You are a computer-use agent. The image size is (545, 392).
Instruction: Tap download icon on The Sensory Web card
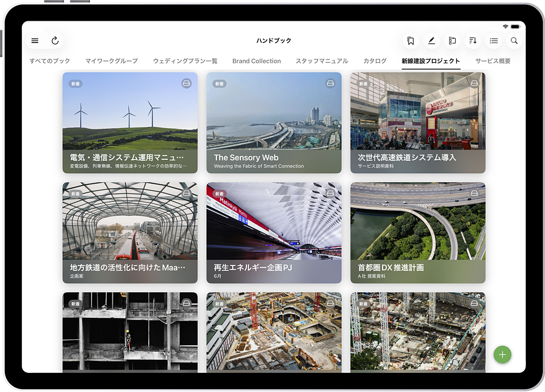coord(330,83)
